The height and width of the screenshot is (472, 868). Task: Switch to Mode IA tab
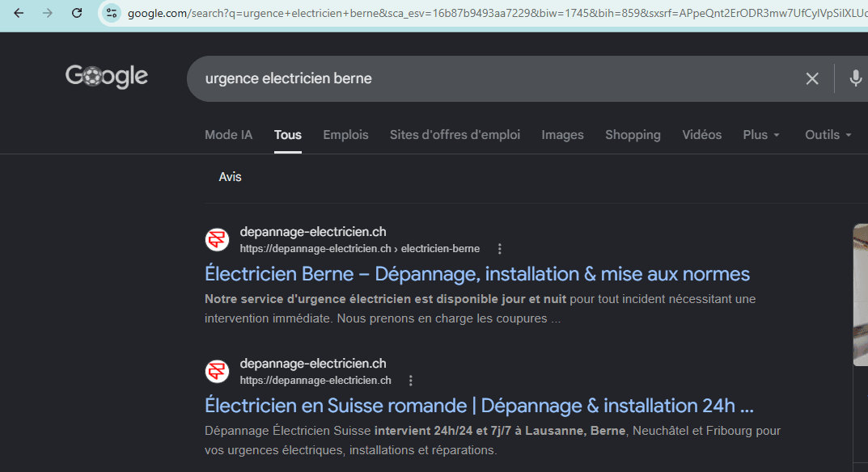coord(229,135)
